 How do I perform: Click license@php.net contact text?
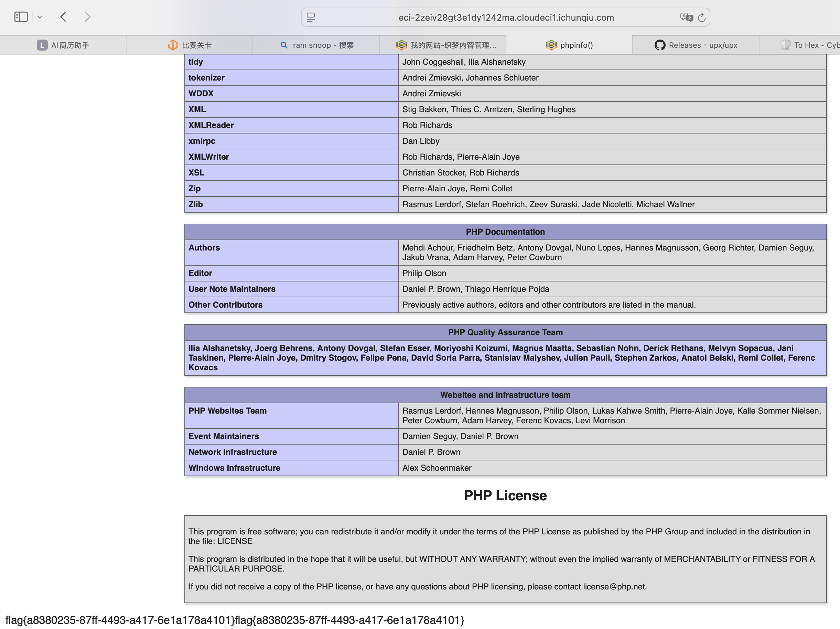[x=614, y=586]
